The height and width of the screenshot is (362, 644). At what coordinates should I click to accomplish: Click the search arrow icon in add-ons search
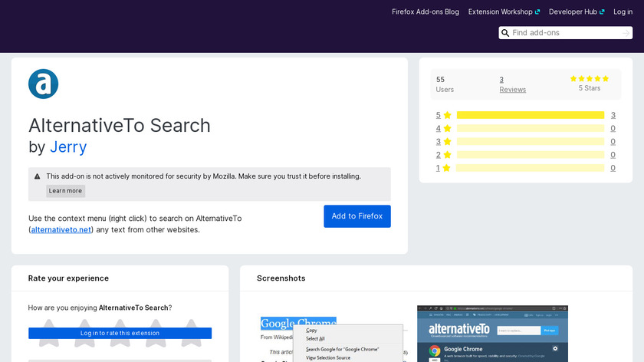626,33
